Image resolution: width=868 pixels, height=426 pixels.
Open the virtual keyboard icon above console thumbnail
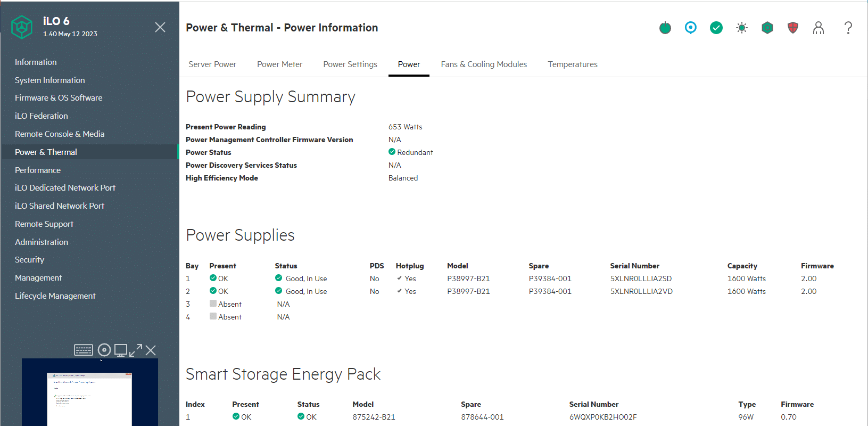click(x=84, y=350)
